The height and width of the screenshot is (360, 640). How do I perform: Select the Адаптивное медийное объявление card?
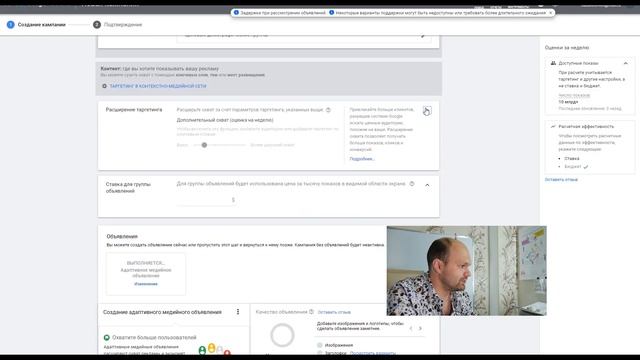coord(146,273)
